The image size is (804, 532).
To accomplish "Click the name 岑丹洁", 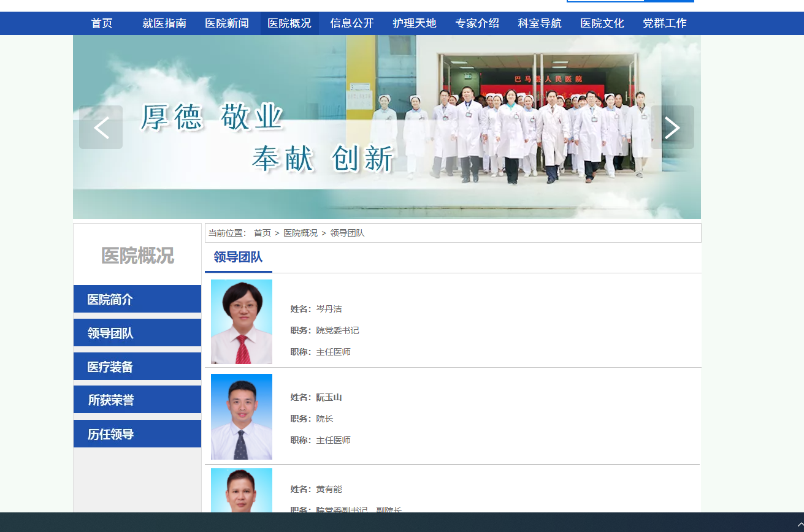I will (329, 309).
